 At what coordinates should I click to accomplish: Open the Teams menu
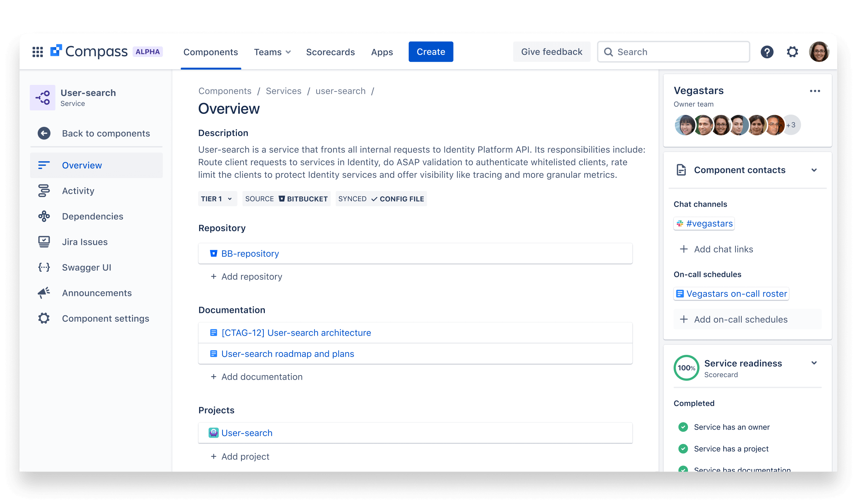(x=272, y=52)
